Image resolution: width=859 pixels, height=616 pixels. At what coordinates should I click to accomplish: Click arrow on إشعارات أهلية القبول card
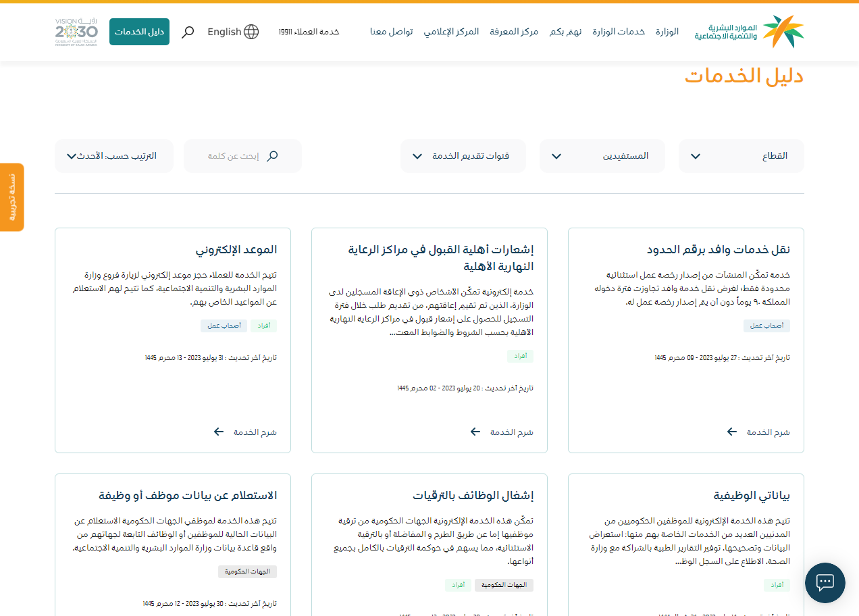[x=475, y=432]
